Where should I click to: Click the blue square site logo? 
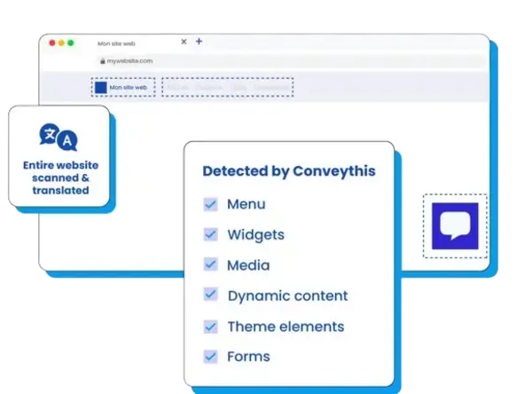click(101, 88)
